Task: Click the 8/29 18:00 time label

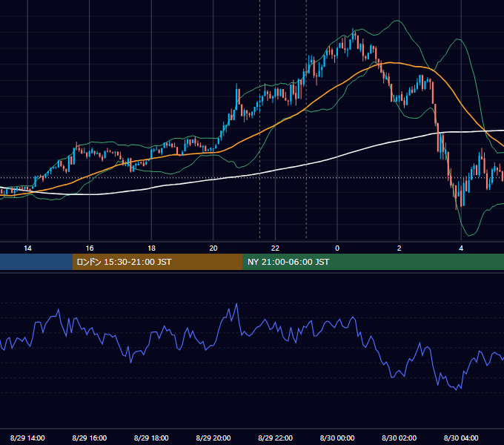Action: (x=151, y=438)
